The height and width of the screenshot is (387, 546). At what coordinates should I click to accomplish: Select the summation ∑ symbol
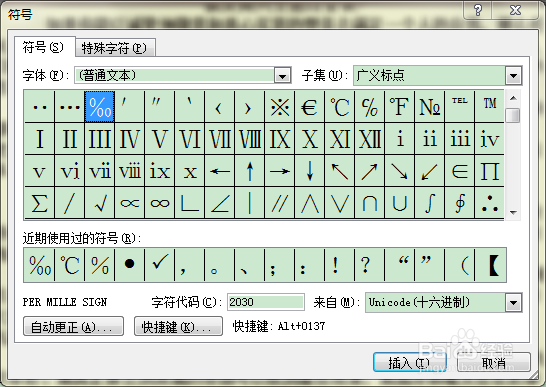pyautogui.click(x=39, y=203)
